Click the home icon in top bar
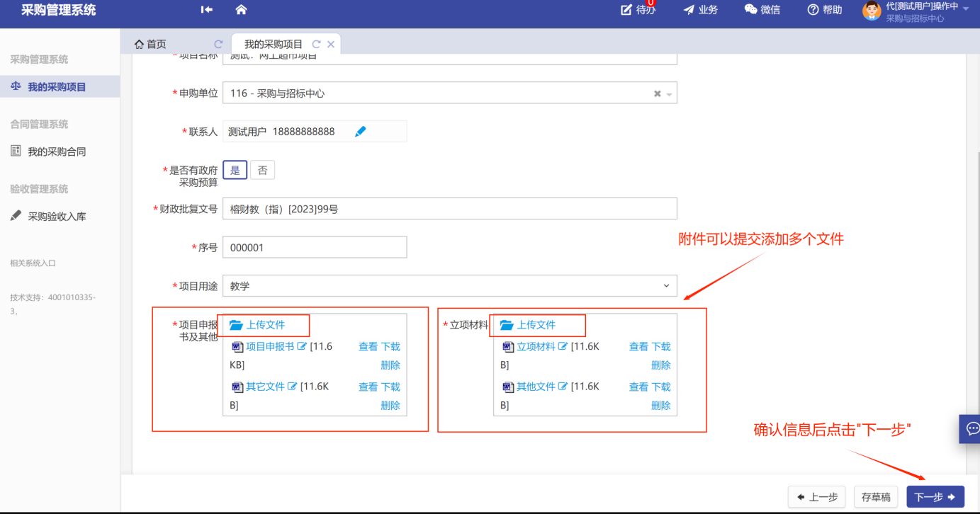 [241, 10]
